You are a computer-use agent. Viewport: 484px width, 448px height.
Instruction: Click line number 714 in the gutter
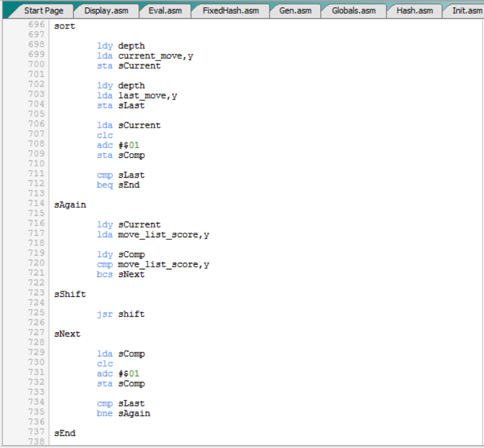coord(36,205)
